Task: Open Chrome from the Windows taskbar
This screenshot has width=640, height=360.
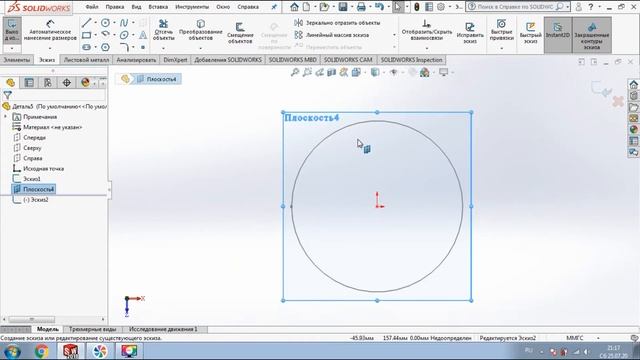Action: click(42, 351)
